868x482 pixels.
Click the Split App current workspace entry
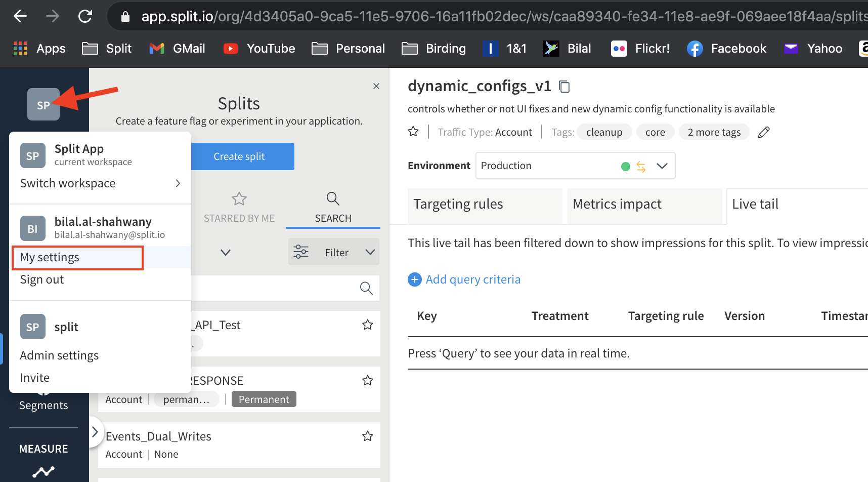100,155
